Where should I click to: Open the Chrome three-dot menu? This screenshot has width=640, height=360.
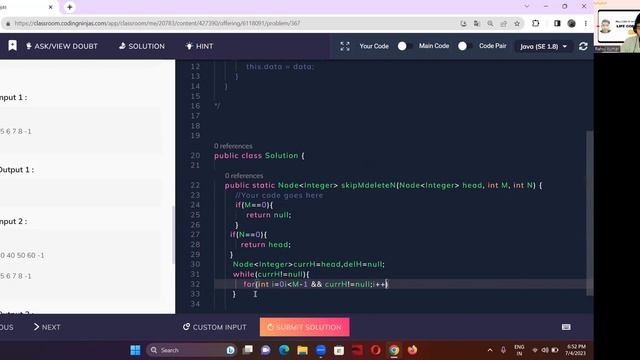(586, 23)
